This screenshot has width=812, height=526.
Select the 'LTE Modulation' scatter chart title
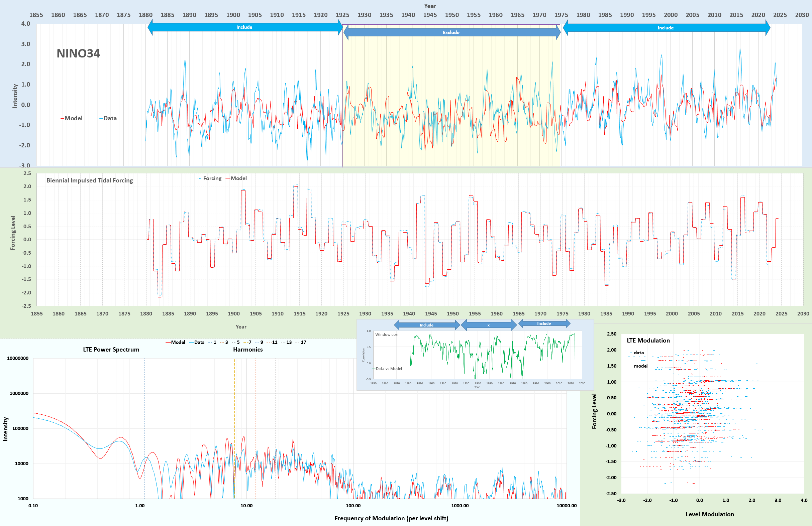(648, 340)
